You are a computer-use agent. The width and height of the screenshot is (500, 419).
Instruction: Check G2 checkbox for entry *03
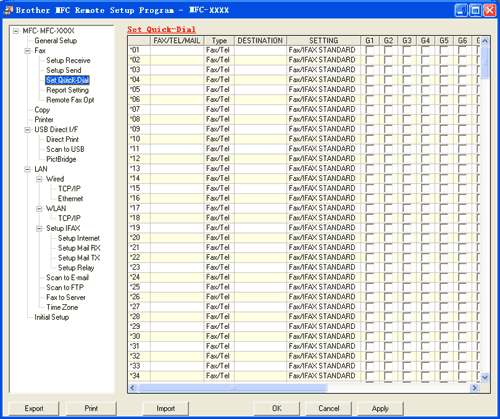tap(388, 70)
